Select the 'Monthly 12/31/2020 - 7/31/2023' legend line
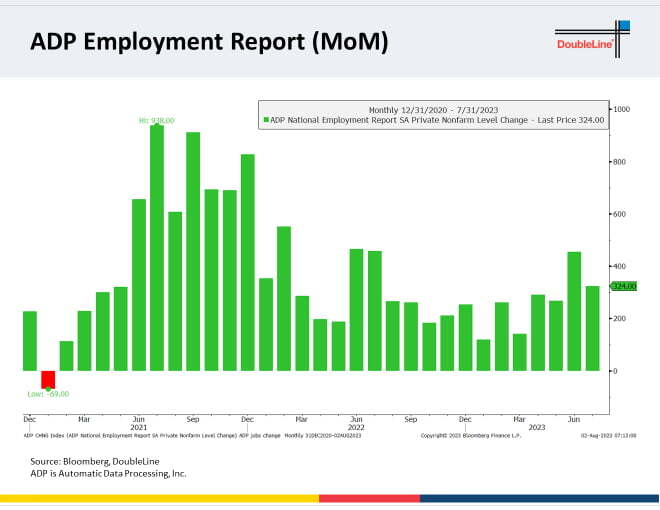 [433, 110]
